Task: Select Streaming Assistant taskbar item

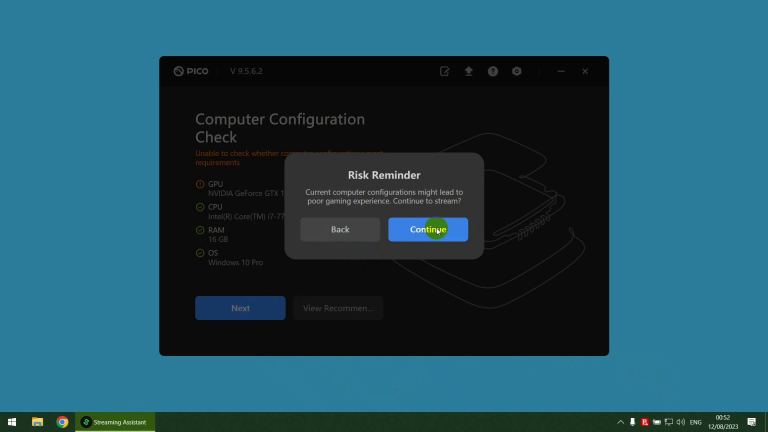Action: 114,422
